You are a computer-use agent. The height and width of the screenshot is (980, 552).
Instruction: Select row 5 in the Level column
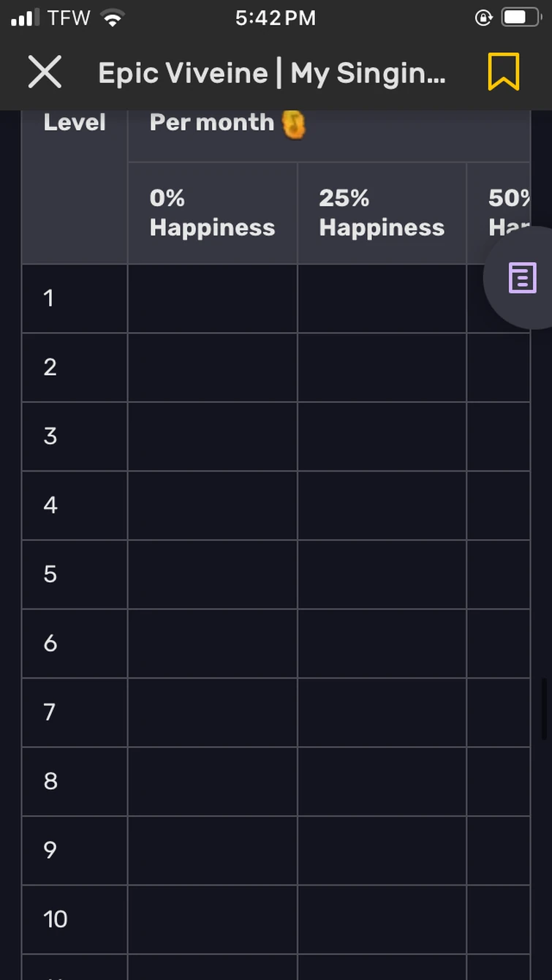click(x=74, y=574)
